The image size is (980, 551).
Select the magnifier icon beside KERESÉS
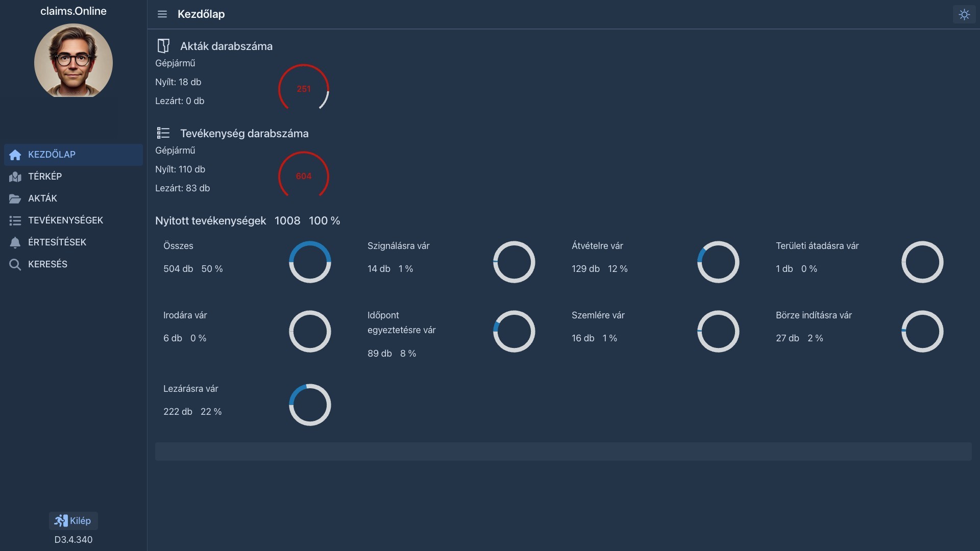pyautogui.click(x=15, y=264)
